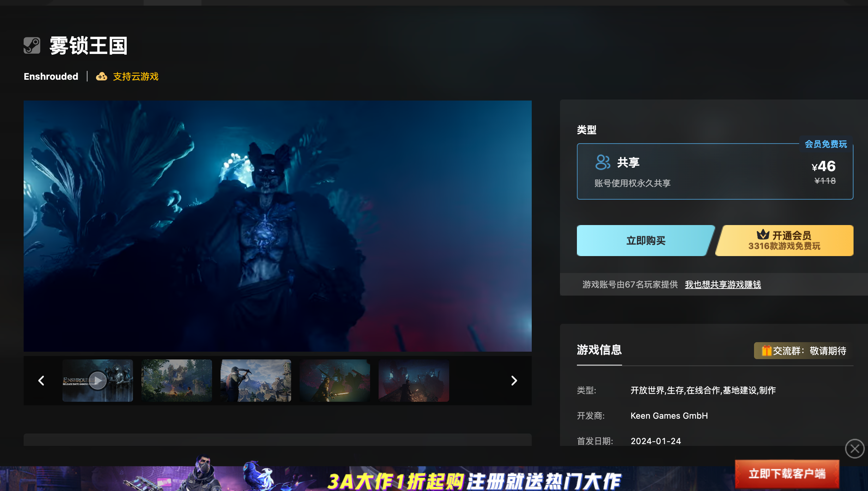Click the shared users icon
This screenshot has width=868, height=491.
click(603, 162)
